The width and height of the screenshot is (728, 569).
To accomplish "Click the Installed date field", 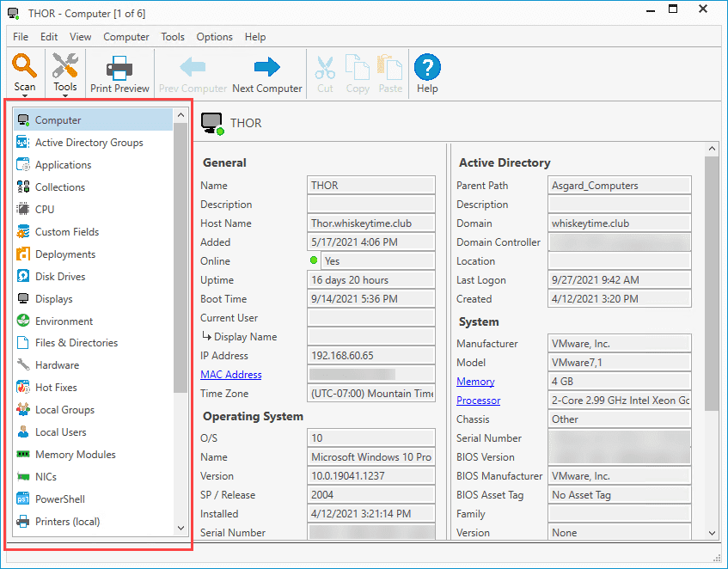I will point(371,514).
